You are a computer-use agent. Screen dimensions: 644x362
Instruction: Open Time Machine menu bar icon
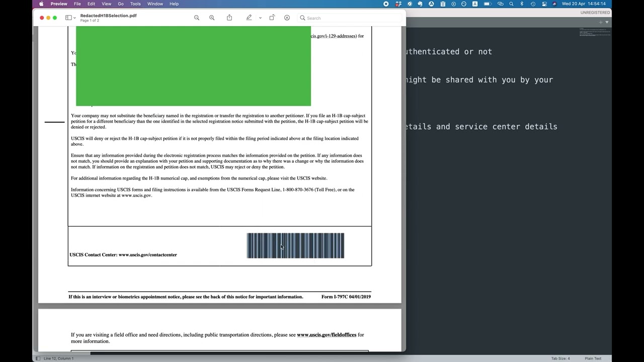[x=533, y=4]
